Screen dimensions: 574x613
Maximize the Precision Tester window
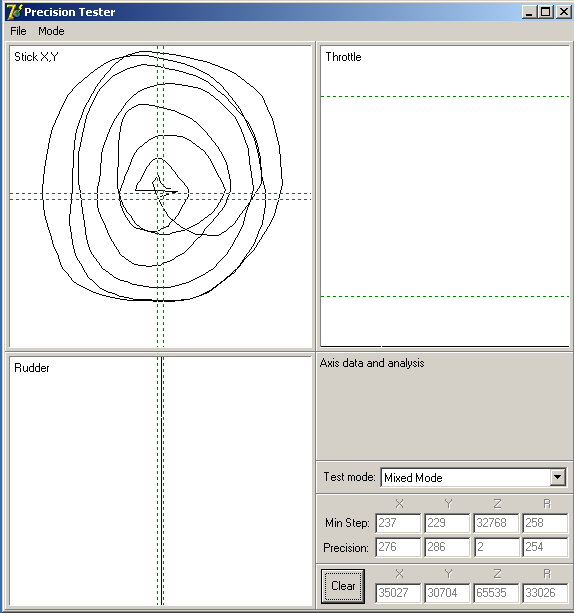(546, 12)
